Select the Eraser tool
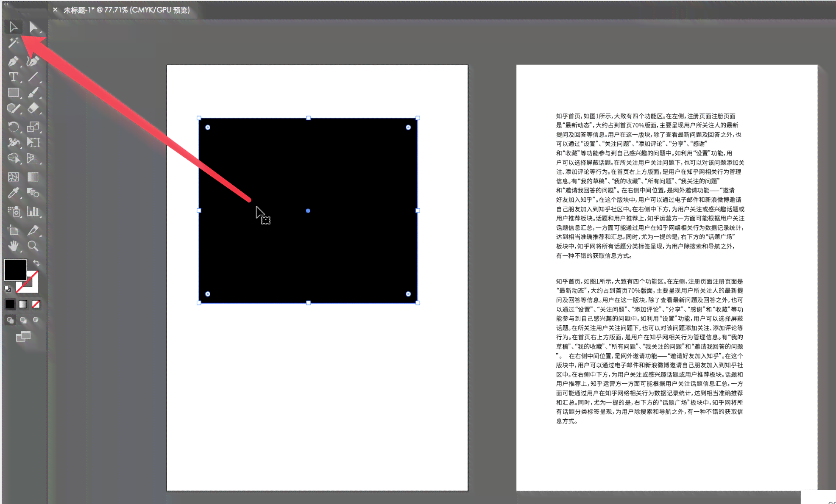 [33, 108]
